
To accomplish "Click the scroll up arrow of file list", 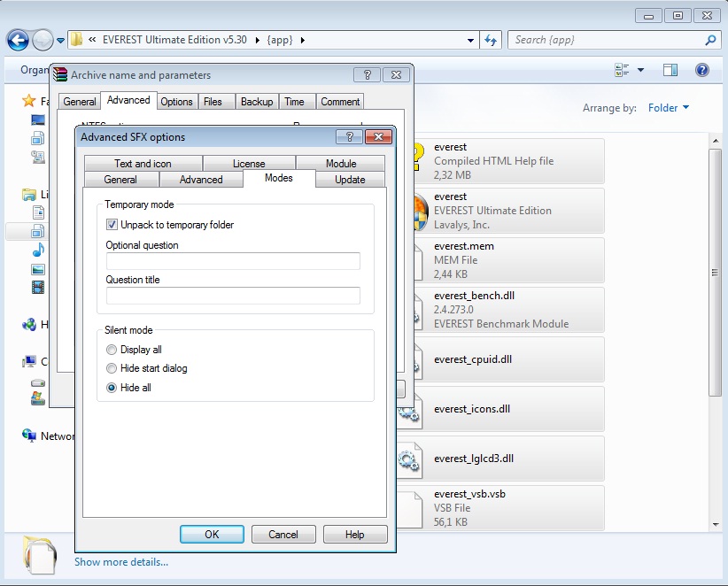I will 716,141.
